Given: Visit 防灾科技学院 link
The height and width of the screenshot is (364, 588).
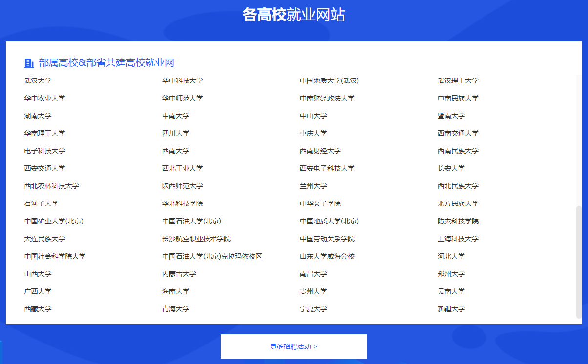Looking at the screenshot, I should click(x=458, y=221).
